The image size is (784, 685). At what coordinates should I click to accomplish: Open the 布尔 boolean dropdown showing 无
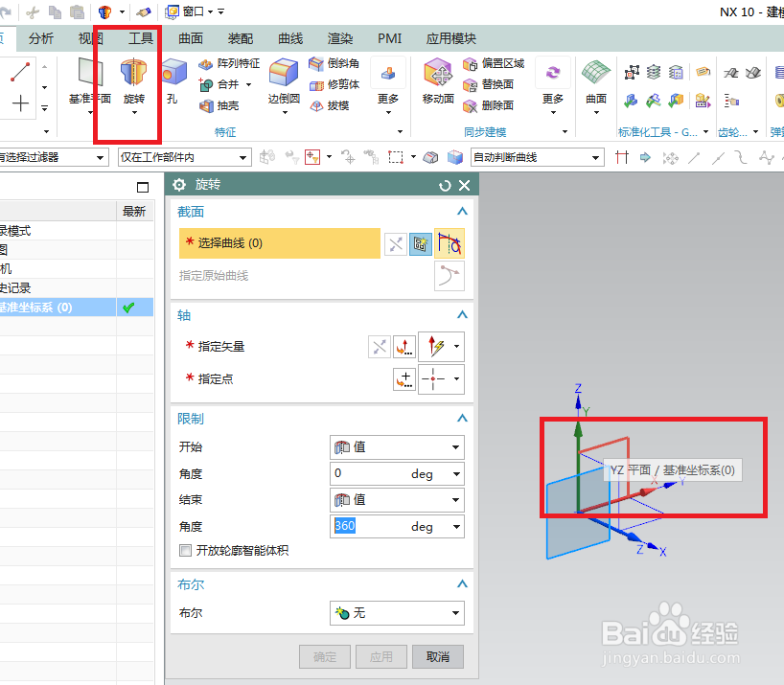pos(397,613)
